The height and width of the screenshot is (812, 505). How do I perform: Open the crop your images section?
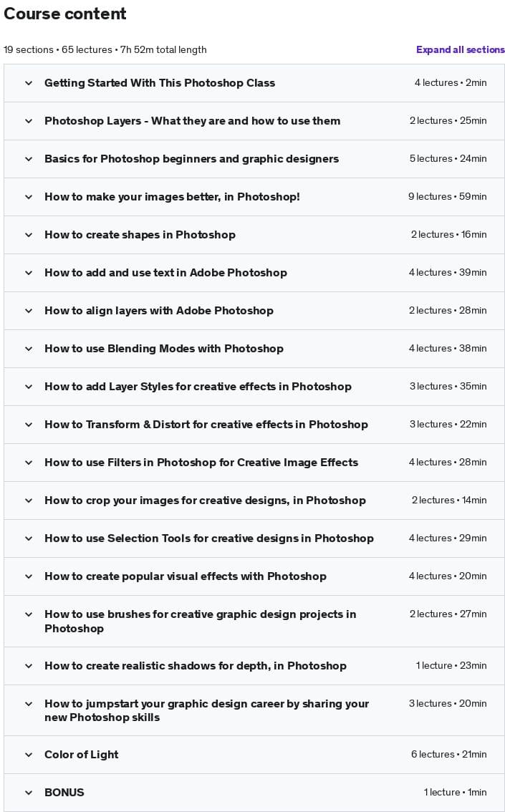pyautogui.click(x=205, y=501)
